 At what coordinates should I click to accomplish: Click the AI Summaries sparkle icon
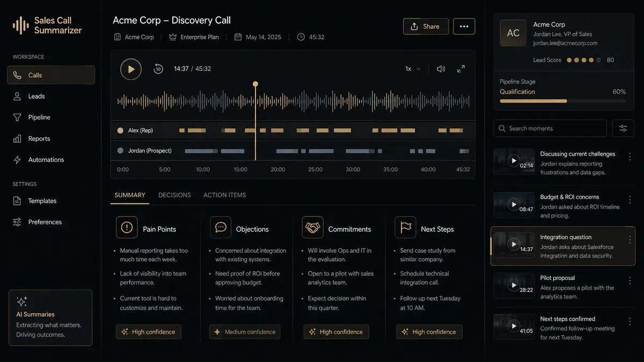(22, 301)
